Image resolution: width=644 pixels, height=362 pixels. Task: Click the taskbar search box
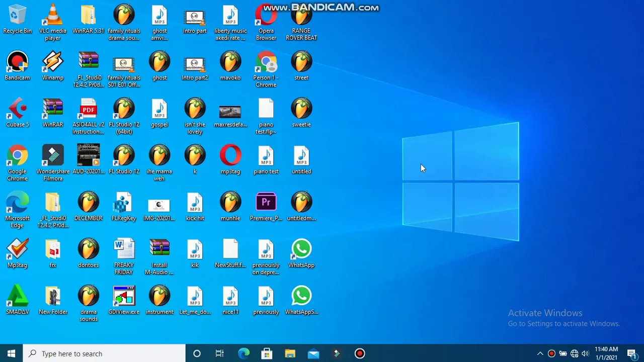(105, 353)
